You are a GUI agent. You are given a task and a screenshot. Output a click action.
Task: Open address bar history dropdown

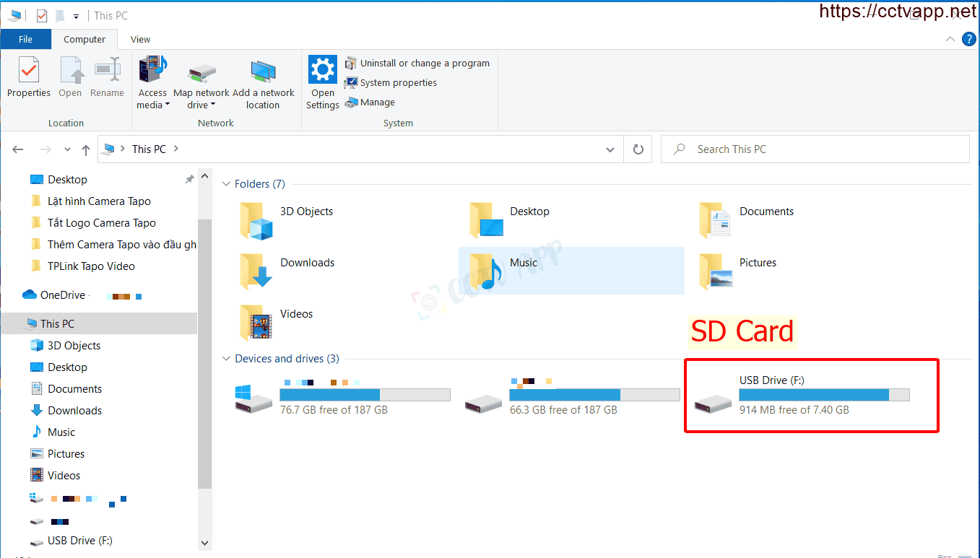click(610, 149)
